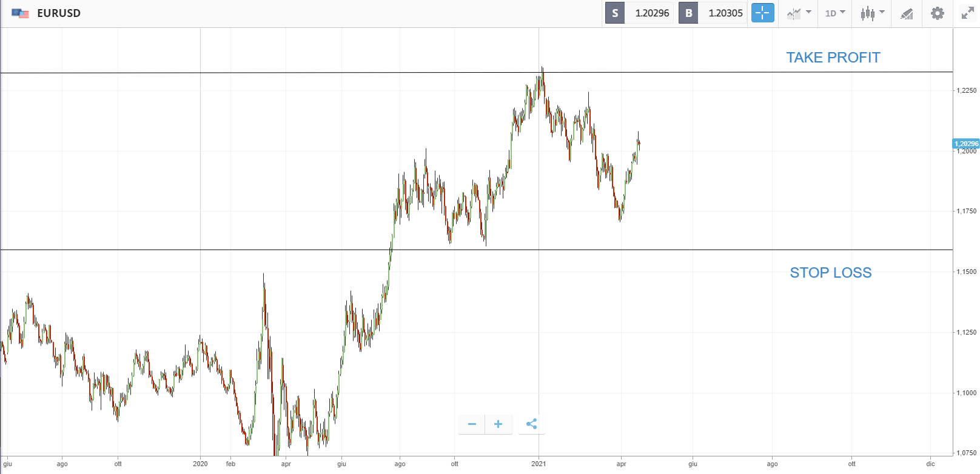The image size is (980, 474).
Task: Click the 2020 label on time axis
Action: (x=200, y=464)
